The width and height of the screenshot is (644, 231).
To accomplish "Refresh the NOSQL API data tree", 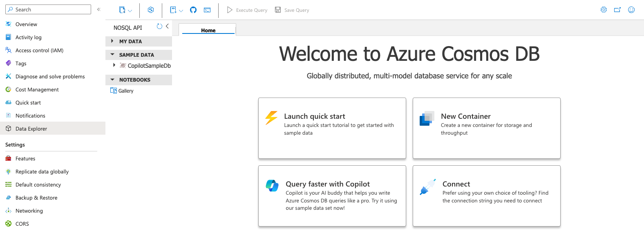I will [x=159, y=27].
